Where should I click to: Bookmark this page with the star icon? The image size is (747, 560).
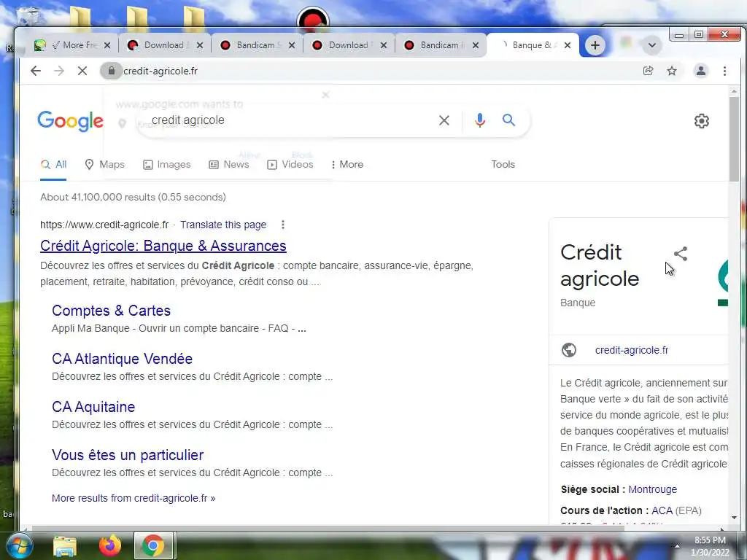click(x=672, y=71)
